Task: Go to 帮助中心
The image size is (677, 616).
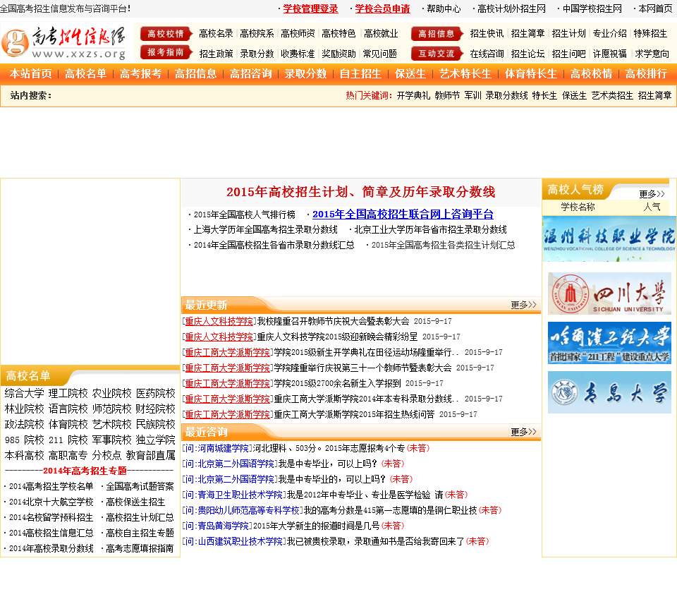Action: 444,9
